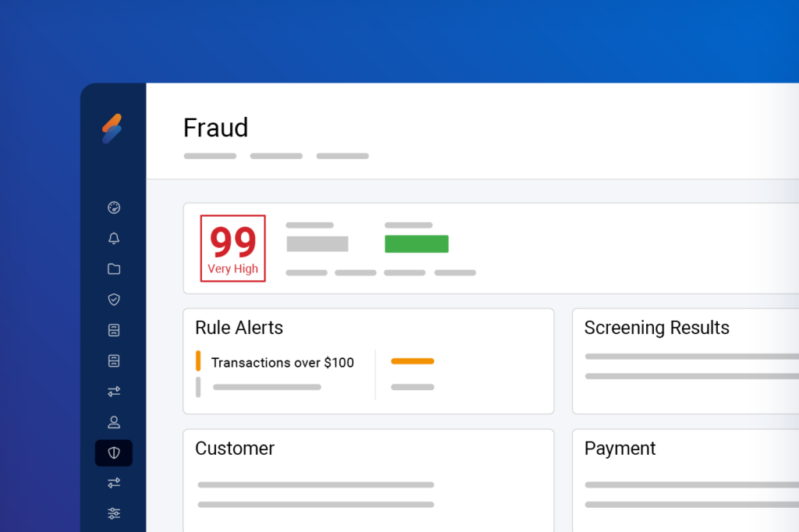Viewport: 799px width, 532px height.
Task: Open transfer arrows icon above the user icon
Action: 114,392
